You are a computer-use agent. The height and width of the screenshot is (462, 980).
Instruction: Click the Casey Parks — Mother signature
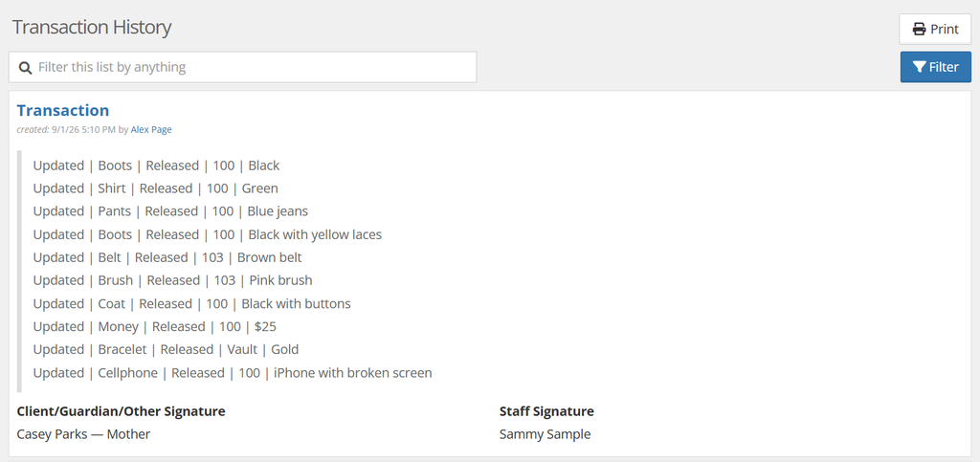point(84,434)
